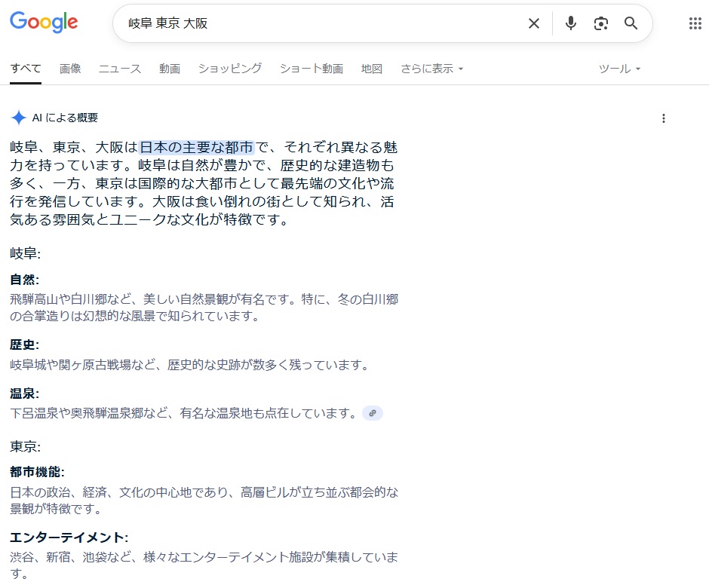This screenshot has width=709, height=588.
Task: Select the すべて tab
Action: (26, 69)
